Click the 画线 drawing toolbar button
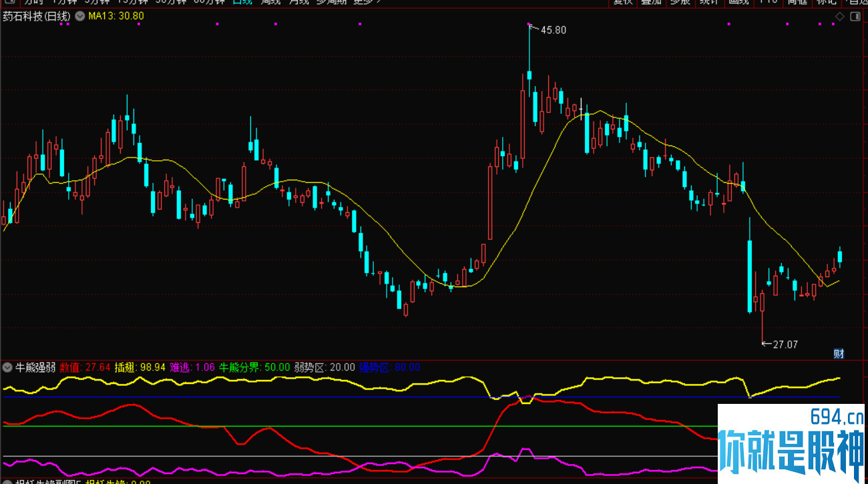This screenshot has height=484, width=868. pyautogui.click(x=738, y=3)
